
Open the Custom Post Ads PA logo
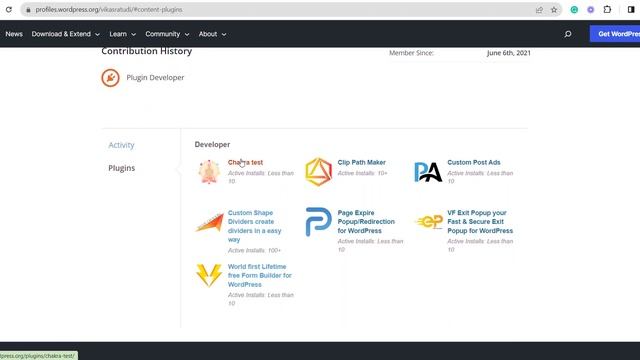(x=428, y=172)
